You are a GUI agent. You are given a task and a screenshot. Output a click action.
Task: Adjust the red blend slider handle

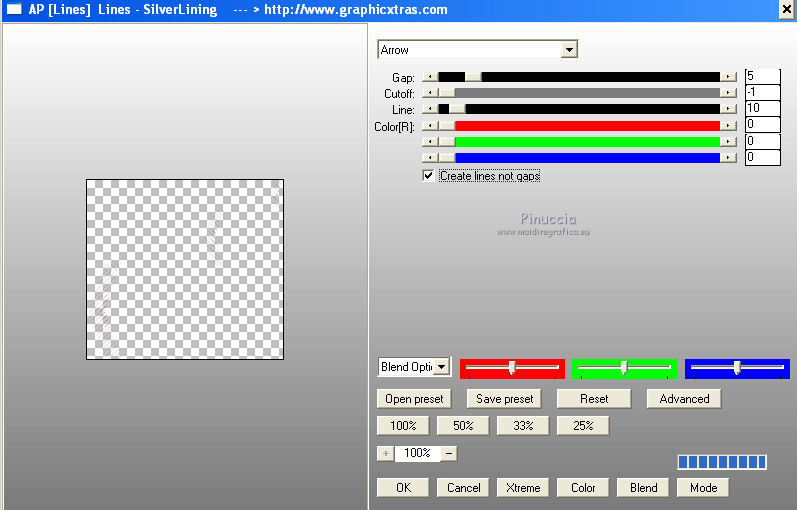pyautogui.click(x=512, y=368)
